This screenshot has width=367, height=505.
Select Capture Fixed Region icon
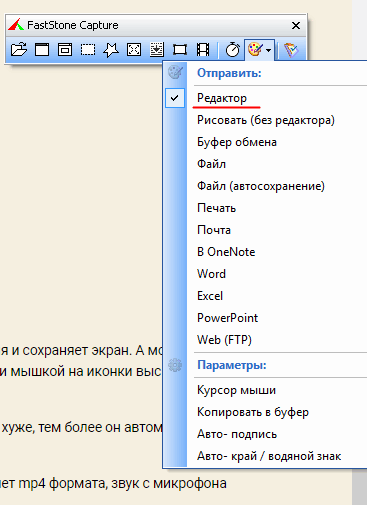pyautogui.click(x=180, y=50)
